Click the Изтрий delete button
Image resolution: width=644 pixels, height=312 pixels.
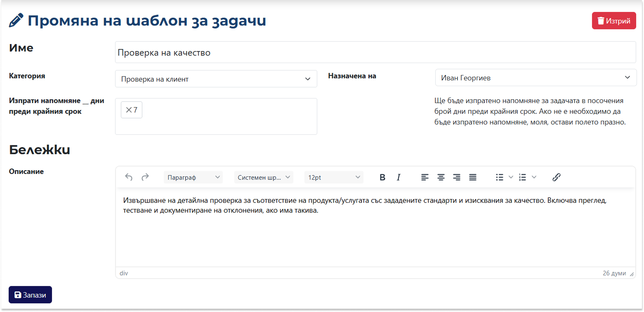coord(614,21)
